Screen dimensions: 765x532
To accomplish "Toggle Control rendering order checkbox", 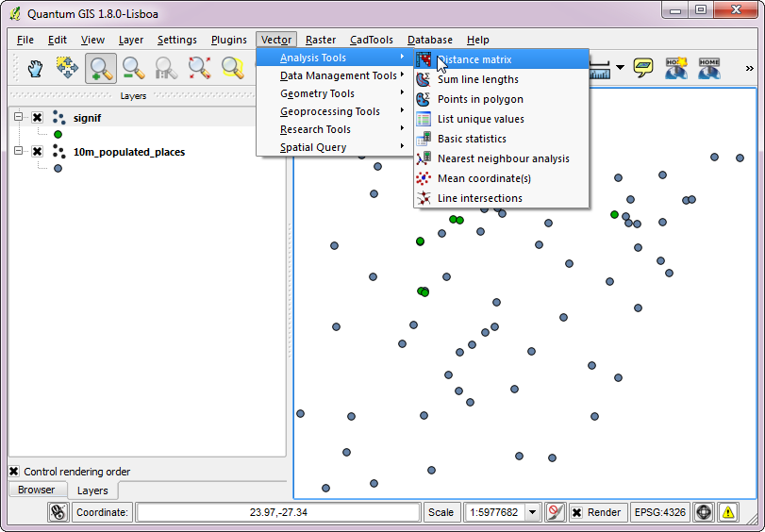I will click(x=13, y=472).
